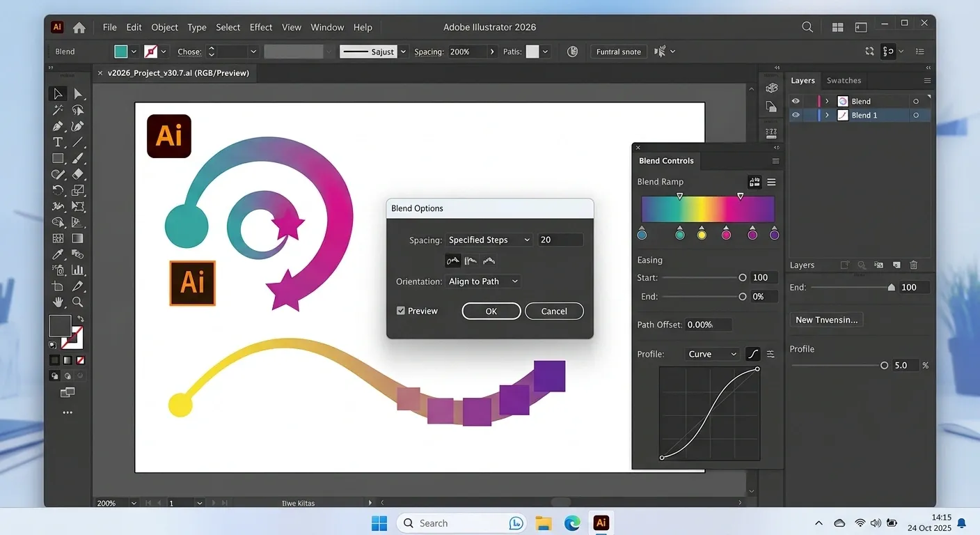Select the Eyedropper tool
Image resolution: width=980 pixels, height=535 pixels.
tap(58, 254)
